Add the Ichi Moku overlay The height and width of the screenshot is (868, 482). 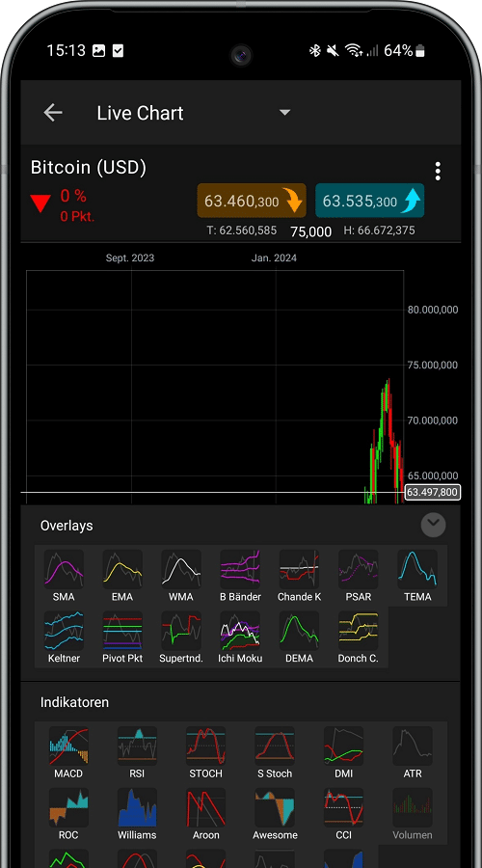click(240, 637)
